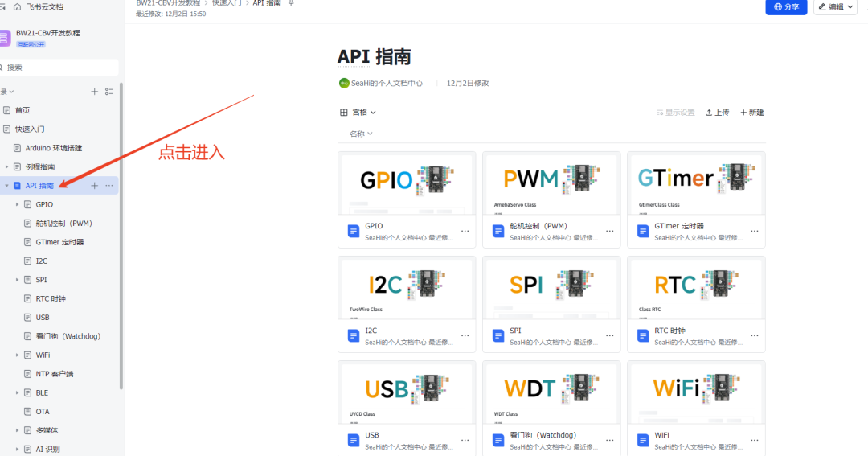Expand the 多媒体 tree node in sidebar
The image size is (868, 456).
pos(17,430)
